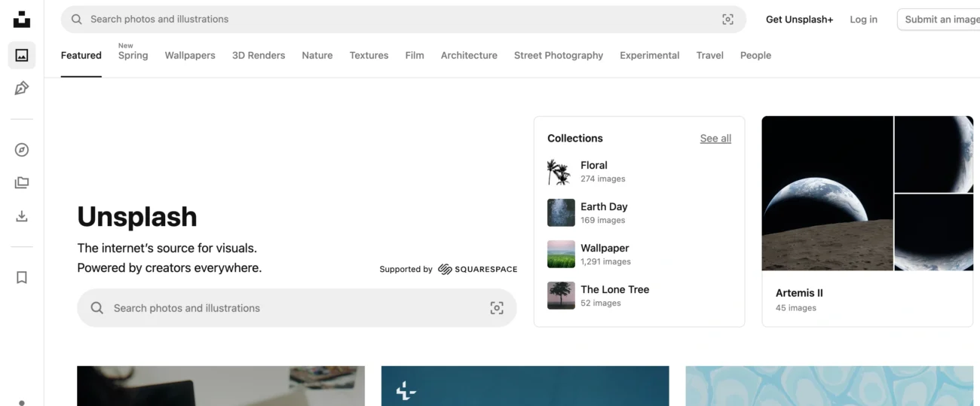Open the Spring category tab
The height and width of the screenshot is (406, 980).
(x=133, y=56)
